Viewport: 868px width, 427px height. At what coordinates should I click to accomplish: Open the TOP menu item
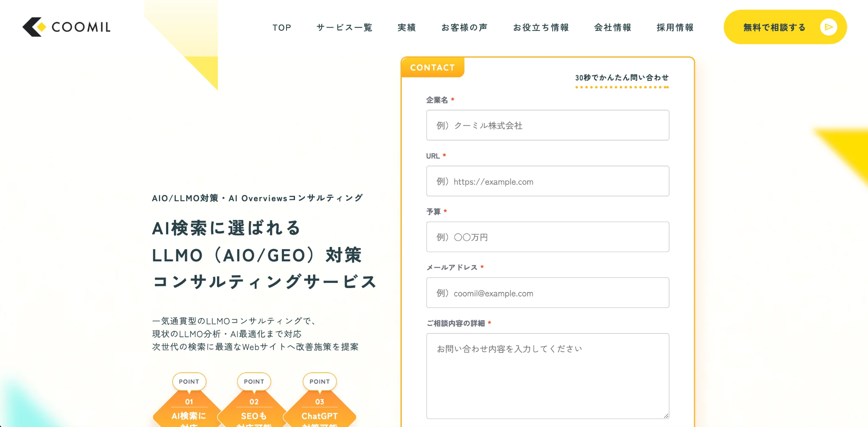point(282,28)
